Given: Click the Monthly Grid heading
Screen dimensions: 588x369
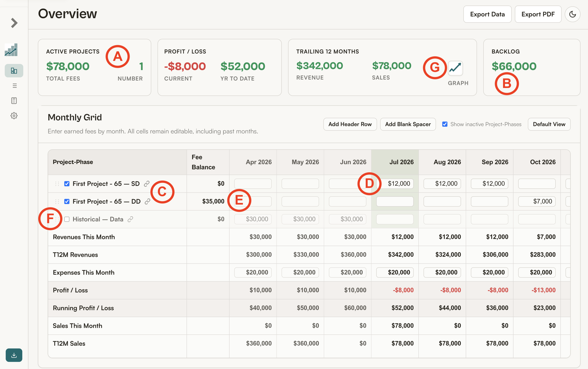Looking at the screenshot, I should (75, 117).
